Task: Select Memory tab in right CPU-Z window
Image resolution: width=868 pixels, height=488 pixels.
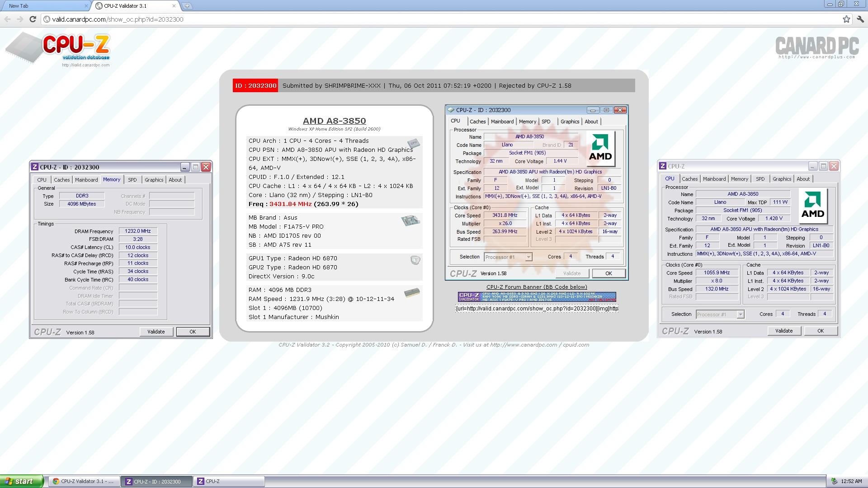Action: (740, 179)
